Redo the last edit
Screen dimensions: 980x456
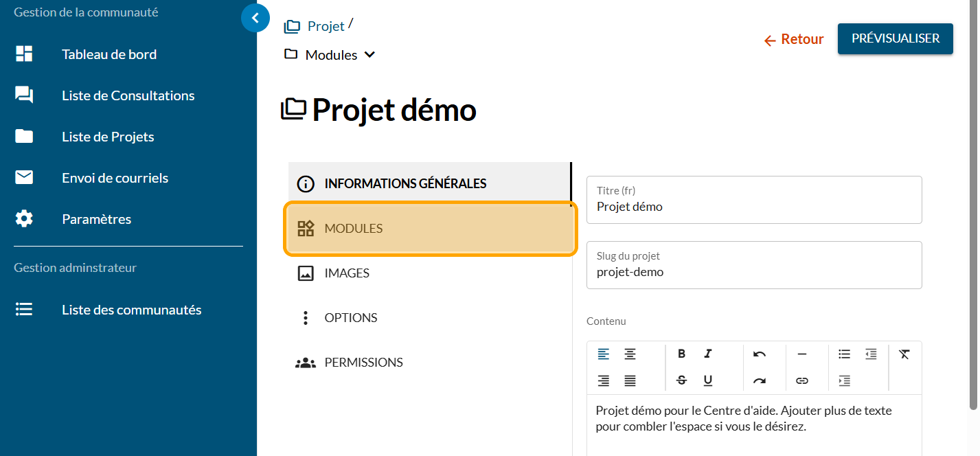click(759, 380)
